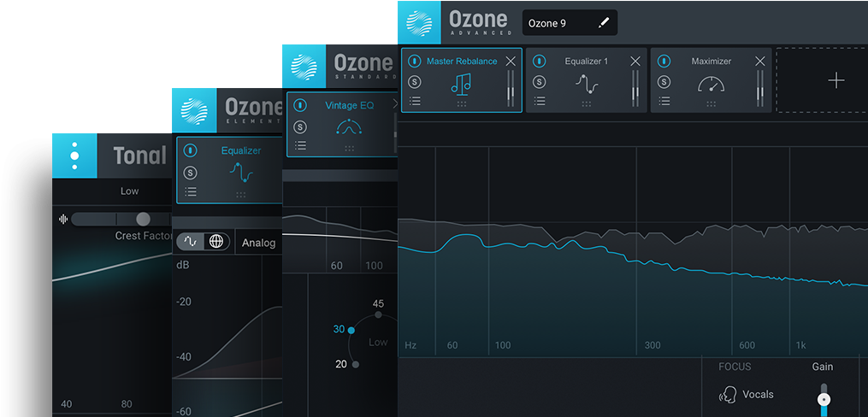Bypass the Equalizer 1 module
Image resolution: width=868 pixels, height=417 pixels.
pos(539,62)
